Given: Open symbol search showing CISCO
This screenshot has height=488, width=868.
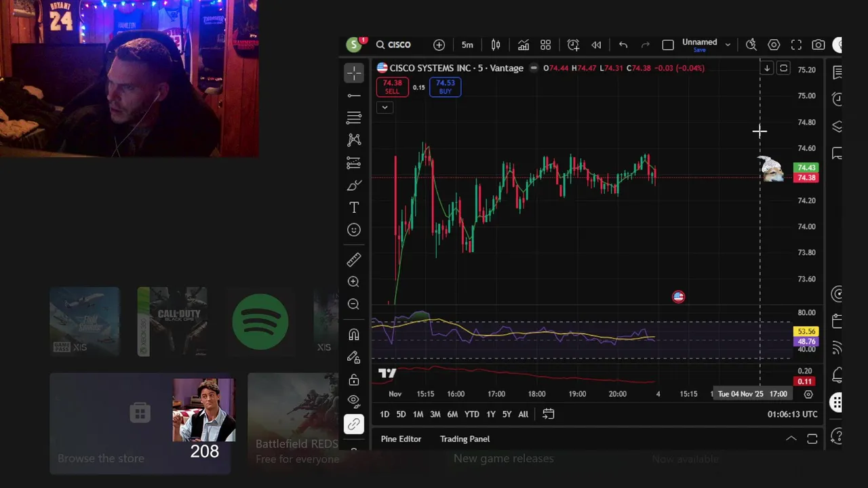Looking at the screenshot, I should [393, 45].
